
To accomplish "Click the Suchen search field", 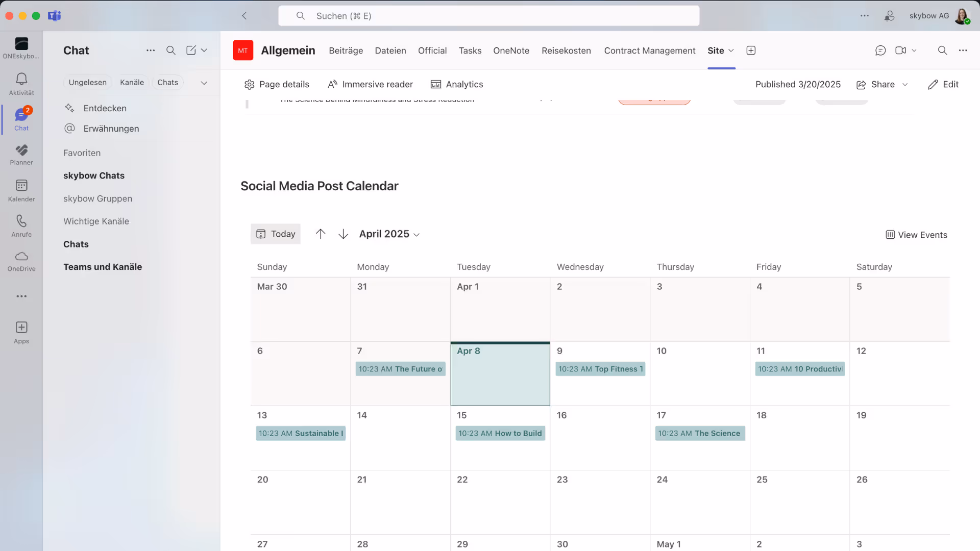I will 488,16.
